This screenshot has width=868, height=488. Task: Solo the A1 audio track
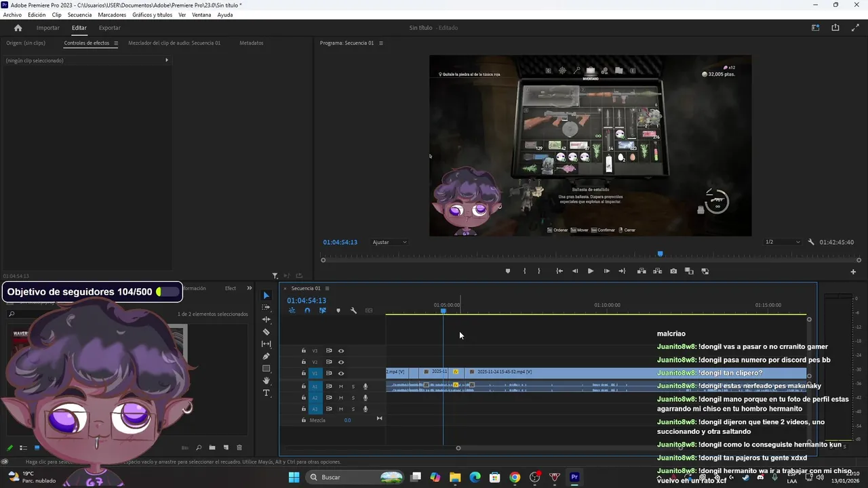click(x=353, y=386)
